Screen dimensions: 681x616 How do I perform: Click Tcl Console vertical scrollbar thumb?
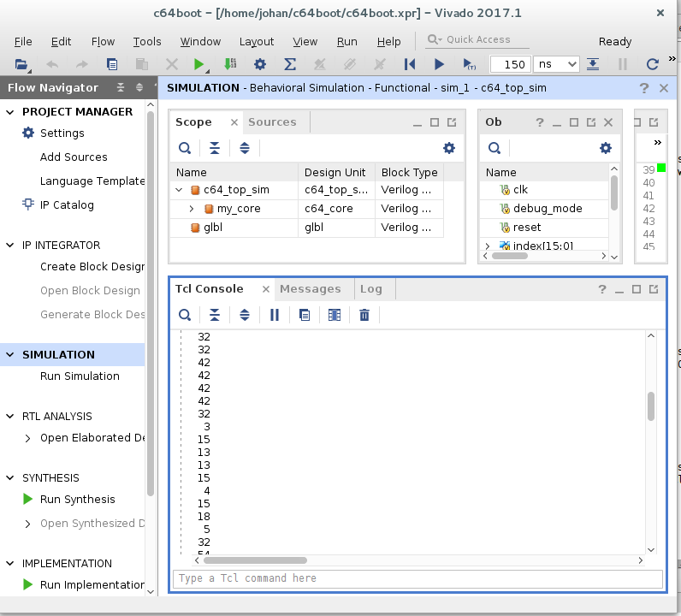coord(650,406)
